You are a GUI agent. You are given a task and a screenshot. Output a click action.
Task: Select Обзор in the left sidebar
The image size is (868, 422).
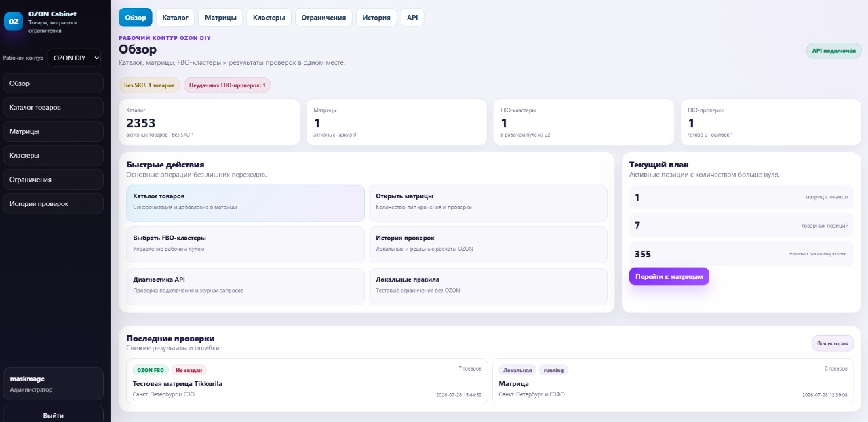(x=54, y=83)
